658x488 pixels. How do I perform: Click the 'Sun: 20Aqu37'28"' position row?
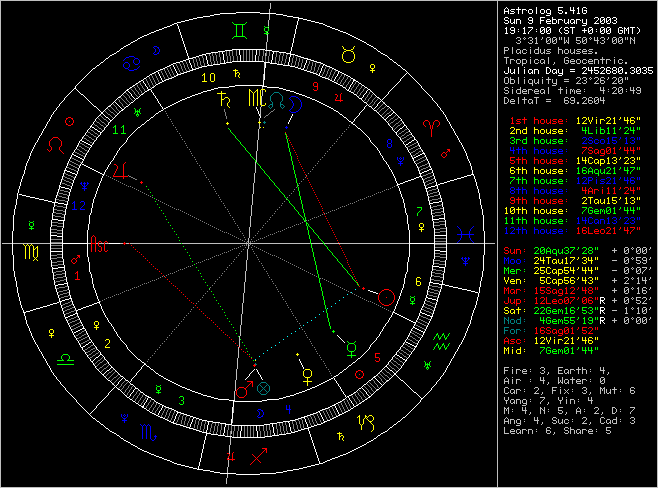[x=577, y=251]
